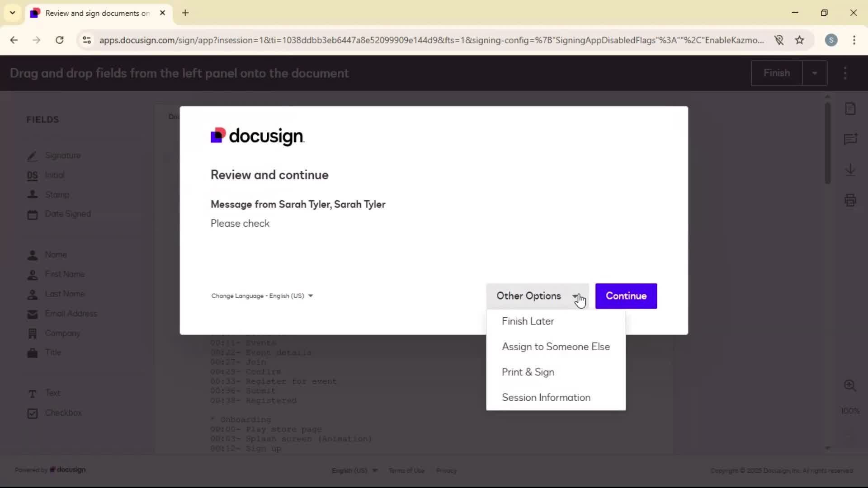
Task: Click the scrollbar up arrow
Action: [827, 97]
